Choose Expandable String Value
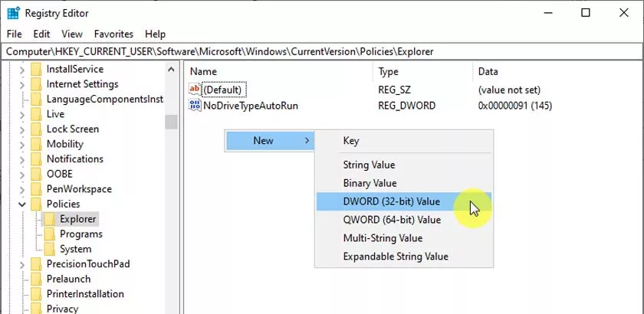 tap(404, 257)
